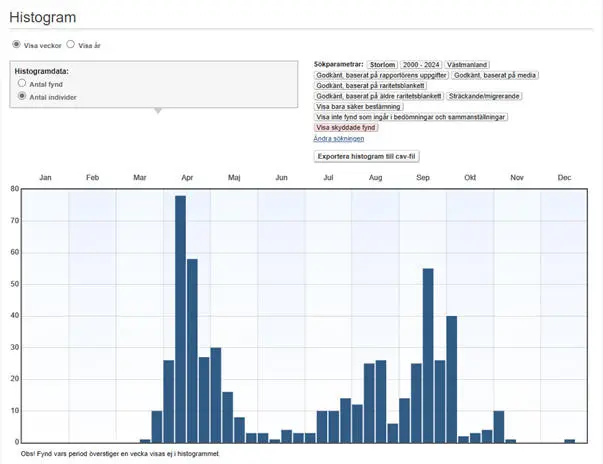Screen dimensions: 603x464
Task: Click the 'Visa bara säker bestämning' tag
Action: point(359,106)
